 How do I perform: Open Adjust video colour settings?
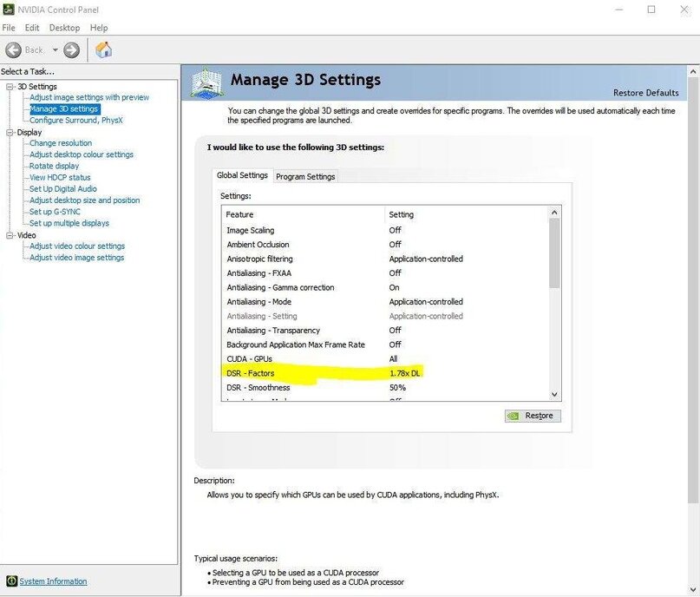[77, 246]
